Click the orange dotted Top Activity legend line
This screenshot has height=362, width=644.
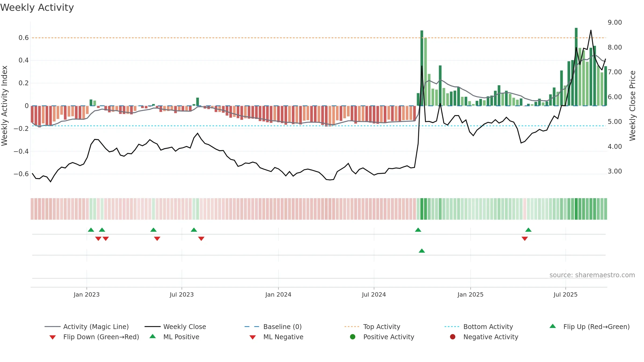click(352, 327)
